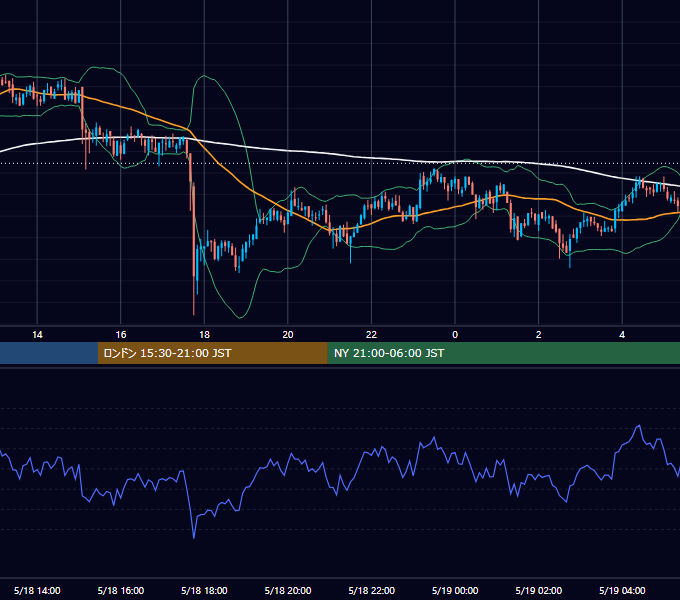Click the 20 hour label on price chart axis
This screenshot has height=600, width=680.
click(x=288, y=335)
